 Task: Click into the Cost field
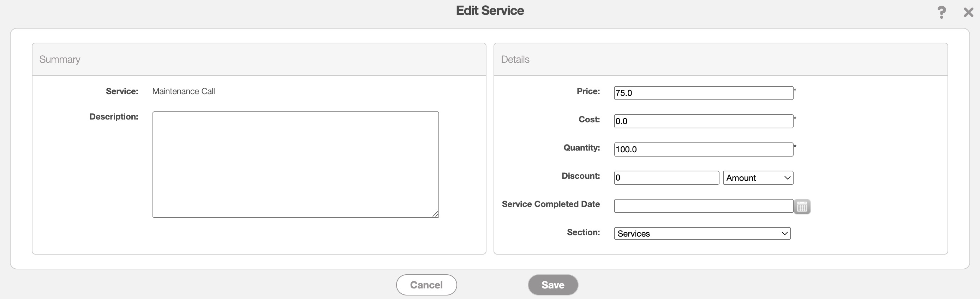click(x=703, y=121)
